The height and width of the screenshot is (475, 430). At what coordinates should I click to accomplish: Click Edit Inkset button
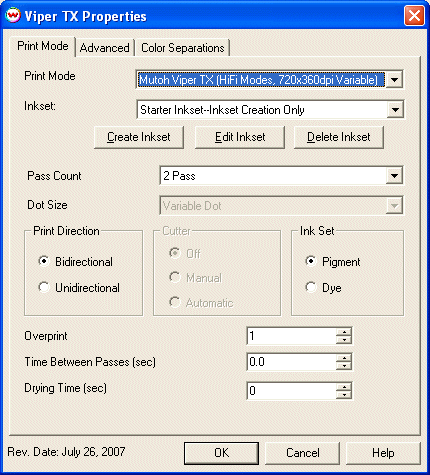point(240,137)
